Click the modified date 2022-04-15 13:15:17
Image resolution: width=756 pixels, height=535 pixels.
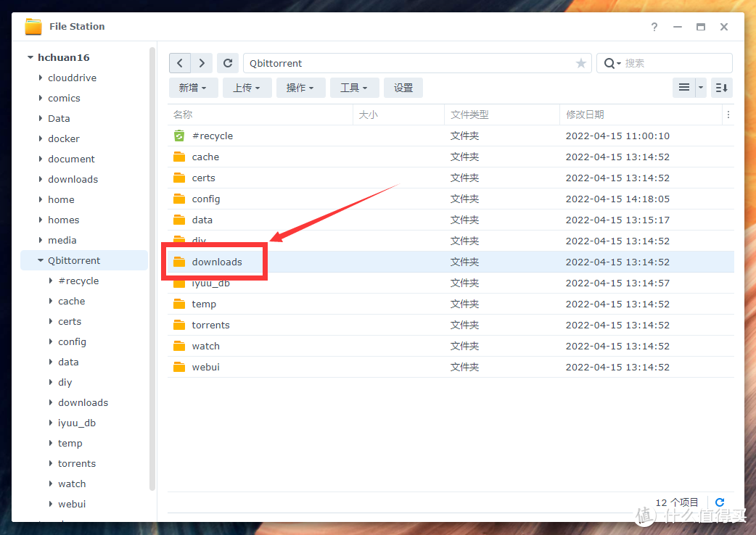617,220
